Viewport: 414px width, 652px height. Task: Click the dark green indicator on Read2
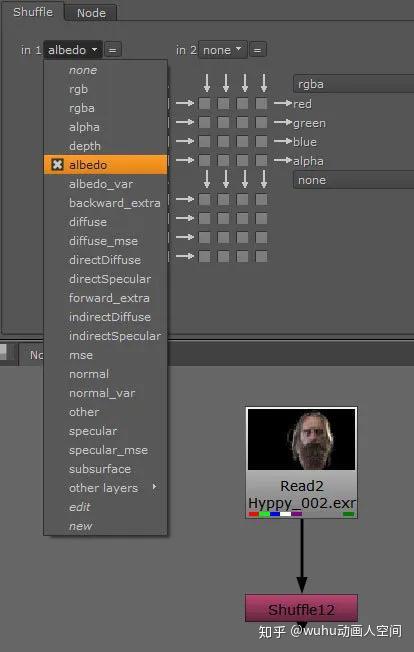[349, 514]
